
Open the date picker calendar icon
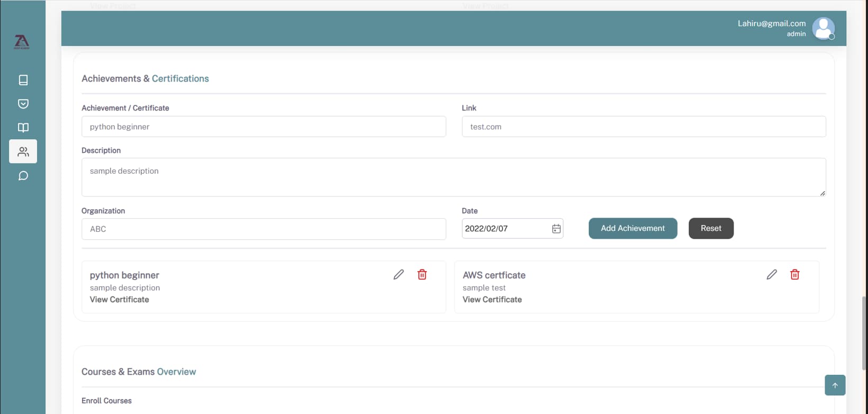point(556,229)
